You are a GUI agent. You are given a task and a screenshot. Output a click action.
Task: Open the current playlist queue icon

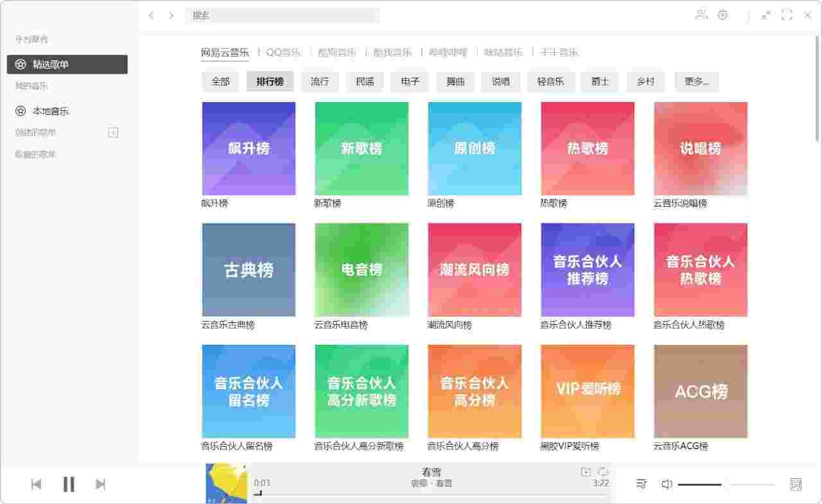tap(641, 484)
